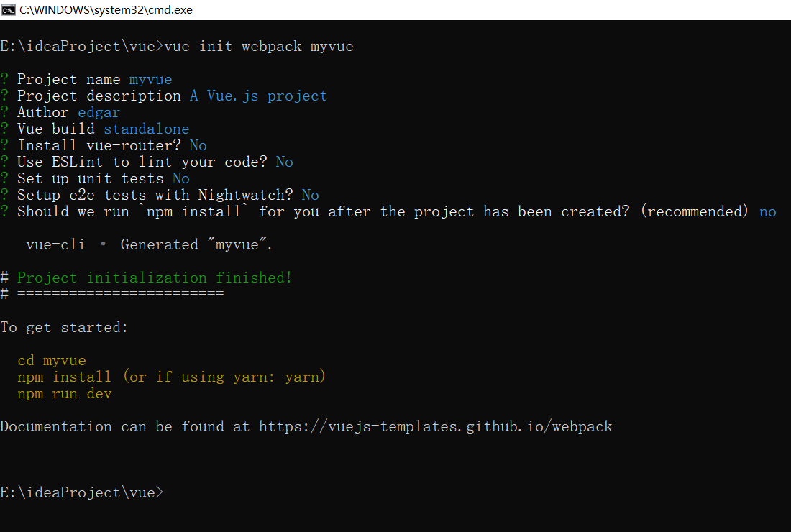Click the lowercase 'no' answer for npm install
The width and height of the screenshot is (791, 532).
[x=768, y=212]
